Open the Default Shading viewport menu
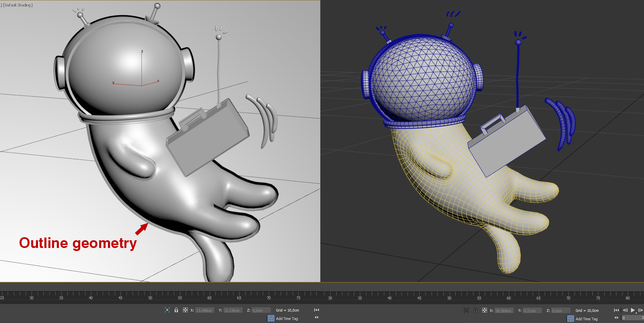Viewport: 644px width, 323px height. coord(18,5)
